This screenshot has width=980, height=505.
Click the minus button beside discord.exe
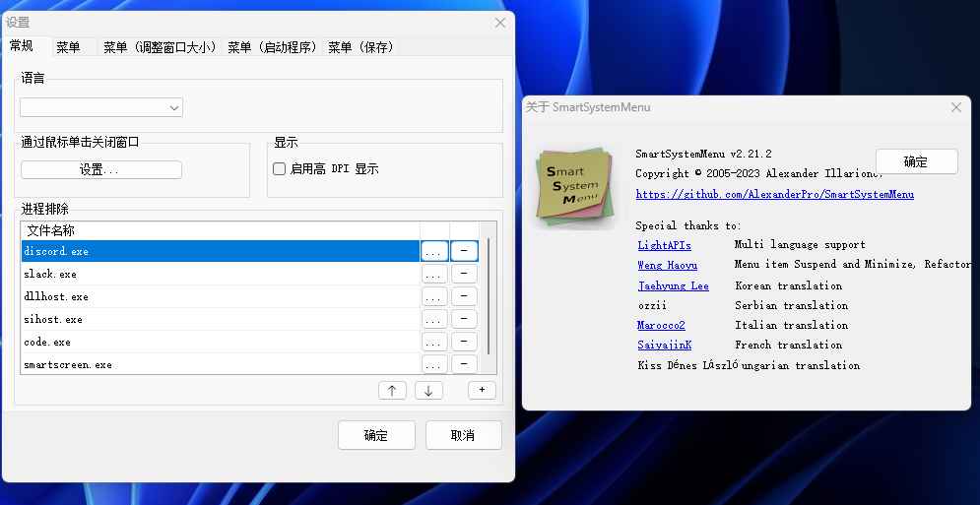[x=464, y=252]
